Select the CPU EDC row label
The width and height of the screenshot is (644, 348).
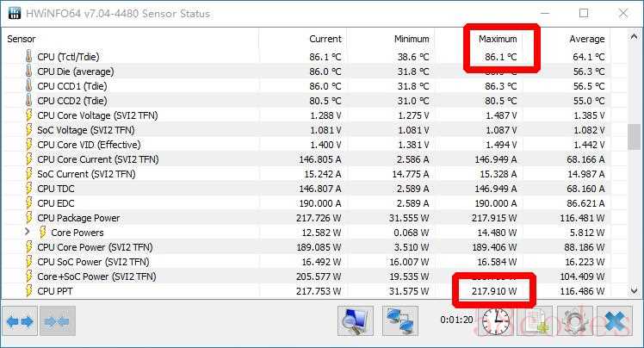click(56, 203)
